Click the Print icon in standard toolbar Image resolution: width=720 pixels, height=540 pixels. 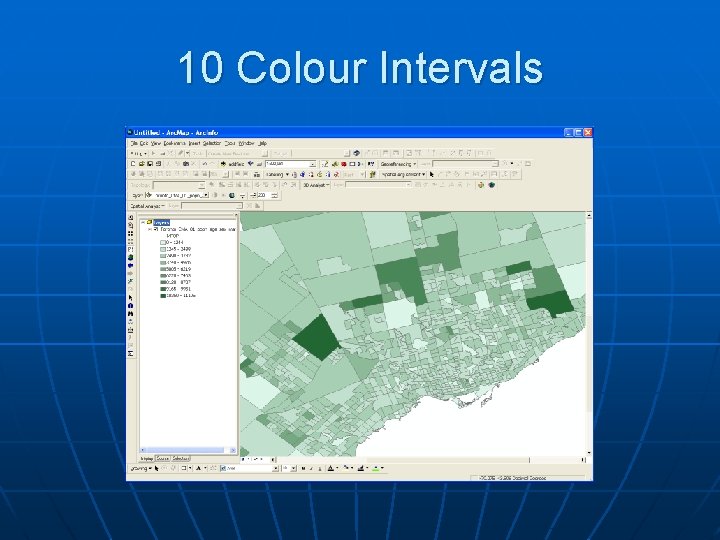pos(158,163)
